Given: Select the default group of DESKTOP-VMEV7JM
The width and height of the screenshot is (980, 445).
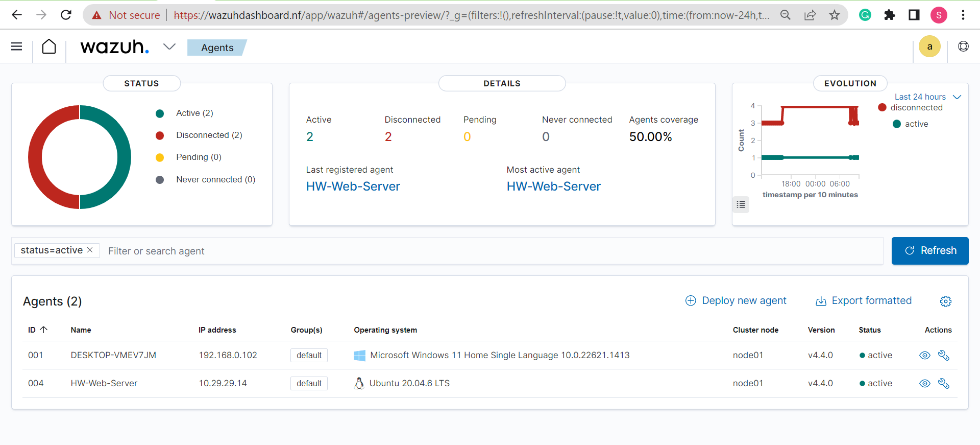Looking at the screenshot, I should click(x=309, y=355).
